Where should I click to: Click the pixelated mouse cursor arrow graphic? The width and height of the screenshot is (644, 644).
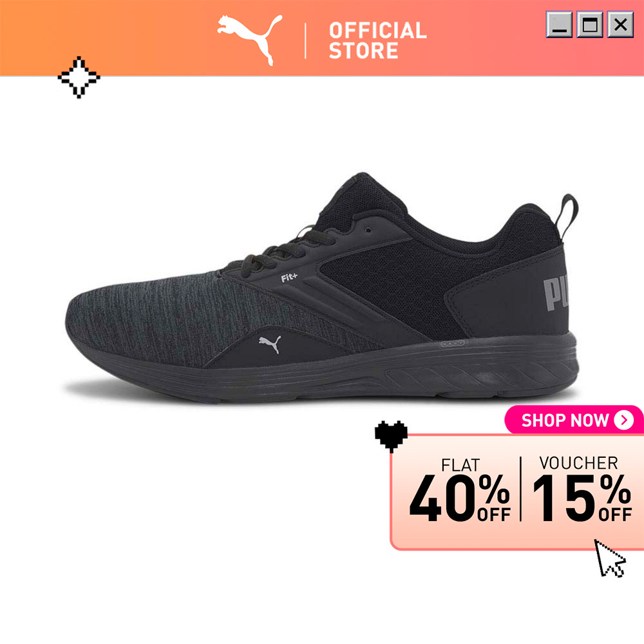click(610, 558)
